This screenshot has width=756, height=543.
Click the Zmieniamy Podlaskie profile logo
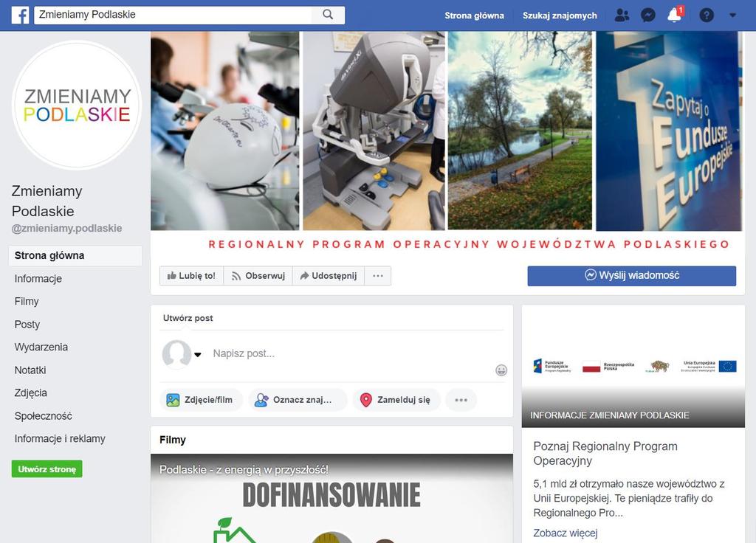77,105
